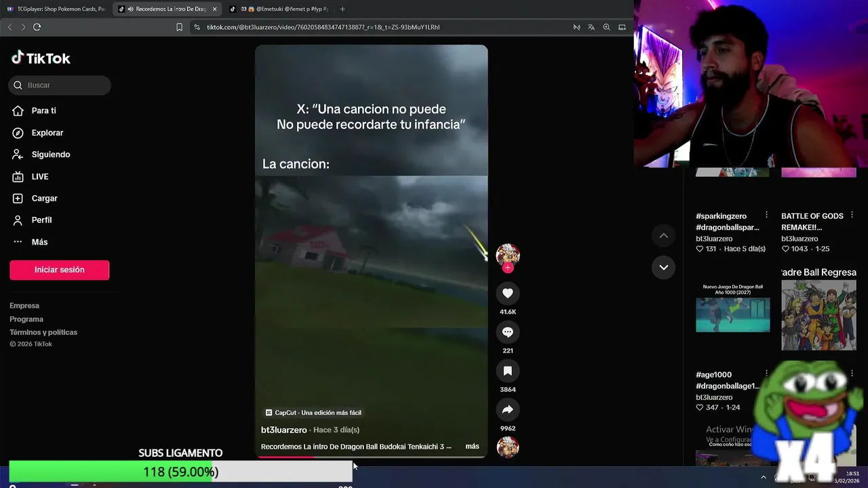Click the cast/picture-in-picture toolbar icon
This screenshot has height=488, width=868.
pyautogui.click(x=622, y=27)
